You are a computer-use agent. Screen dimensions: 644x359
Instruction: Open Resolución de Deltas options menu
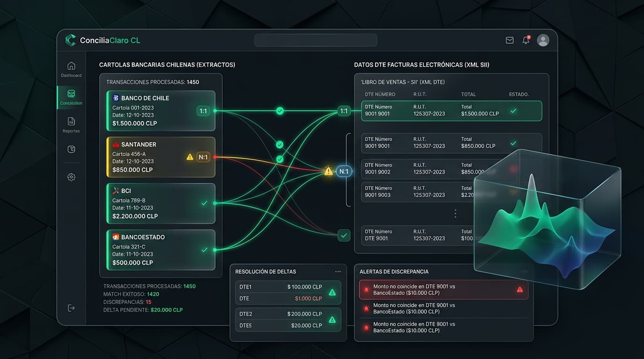pyautogui.click(x=338, y=272)
